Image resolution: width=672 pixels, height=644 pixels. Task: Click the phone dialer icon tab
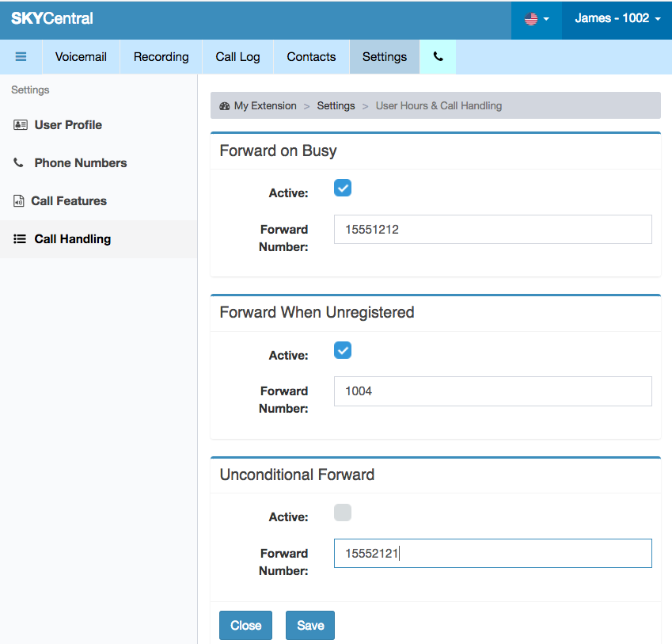tap(438, 56)
